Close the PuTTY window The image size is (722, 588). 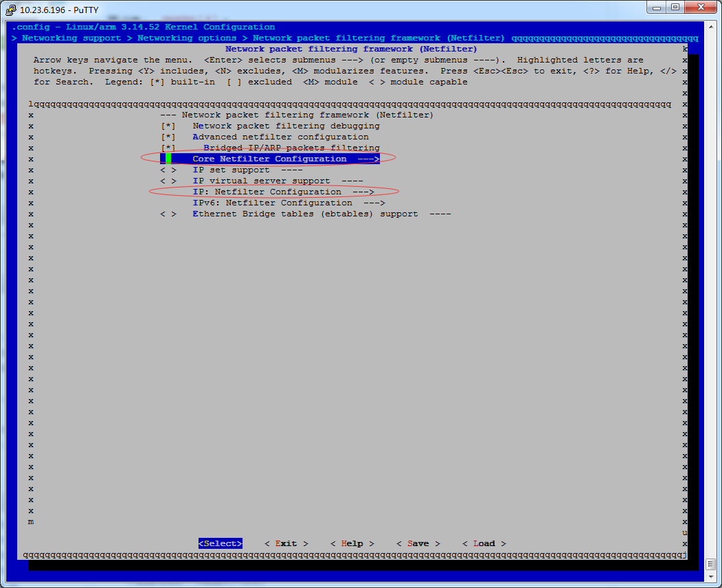click(x=700, y=8)
